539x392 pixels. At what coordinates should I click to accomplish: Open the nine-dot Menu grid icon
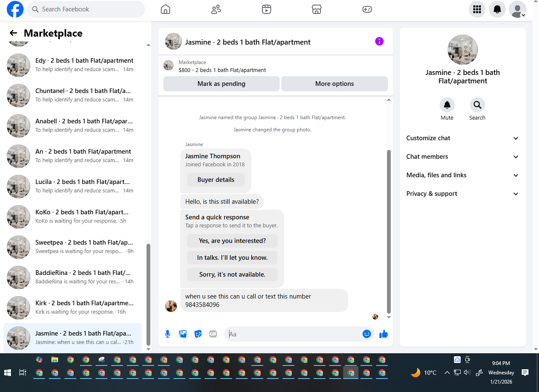point(477,9)
